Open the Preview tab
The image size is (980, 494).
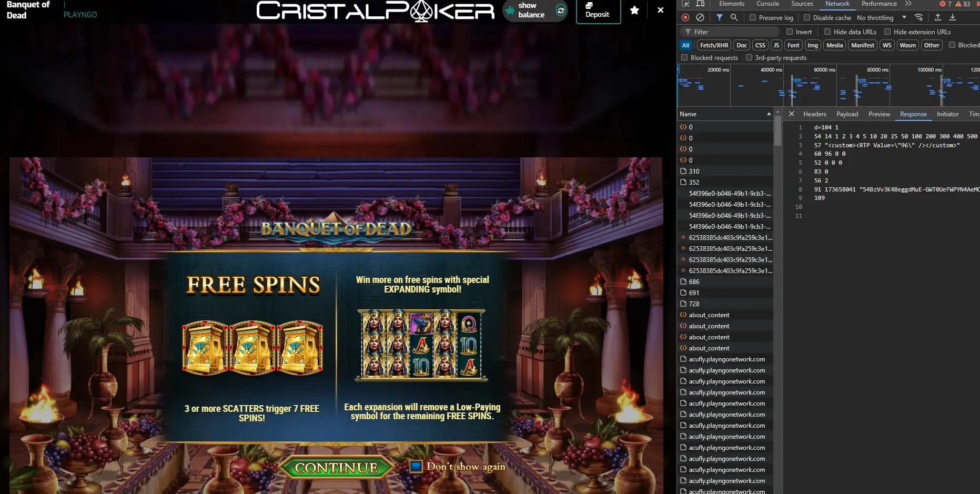pos(880,114)
